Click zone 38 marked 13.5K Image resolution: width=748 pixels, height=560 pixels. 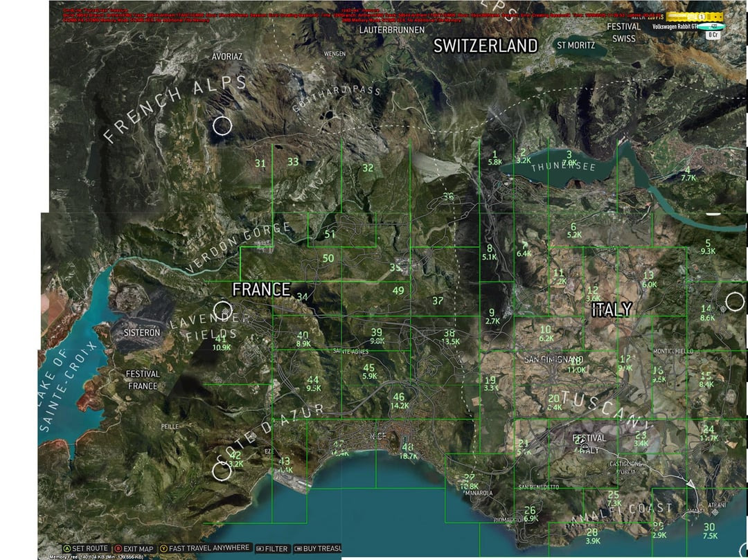point(450,337)
